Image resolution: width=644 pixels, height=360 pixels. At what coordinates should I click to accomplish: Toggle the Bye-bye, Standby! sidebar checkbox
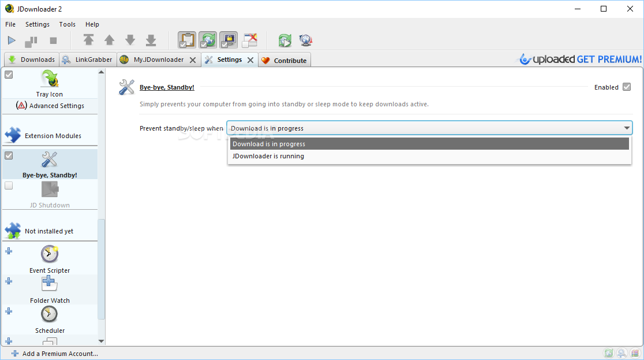[9, 155]
